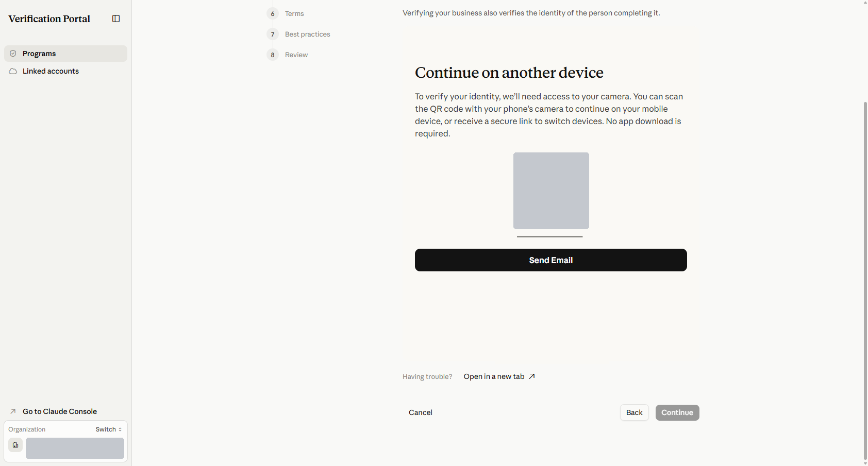Click the Send Email button
This screenshot has width=868, height=466.
[x=550, y=260]
